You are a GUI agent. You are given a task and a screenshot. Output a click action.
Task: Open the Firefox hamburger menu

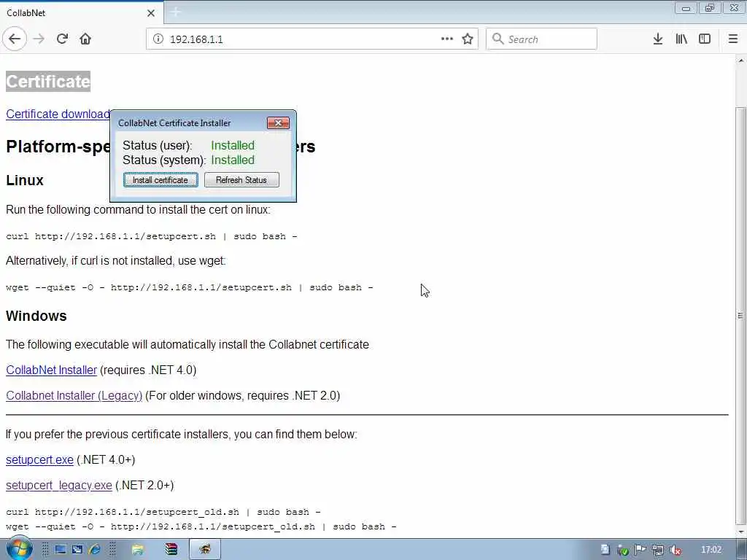point(733,39)
